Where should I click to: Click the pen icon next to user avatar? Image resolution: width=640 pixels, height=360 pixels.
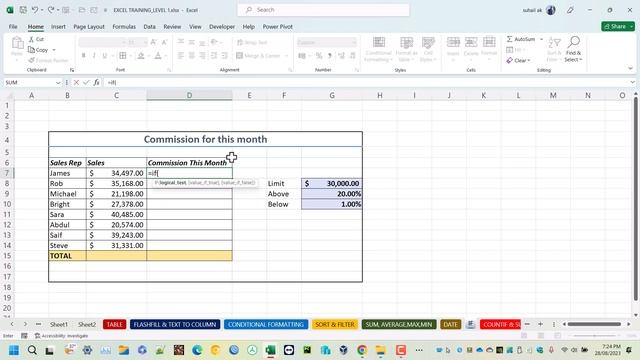pyautogui.click(x=570, y=10)
